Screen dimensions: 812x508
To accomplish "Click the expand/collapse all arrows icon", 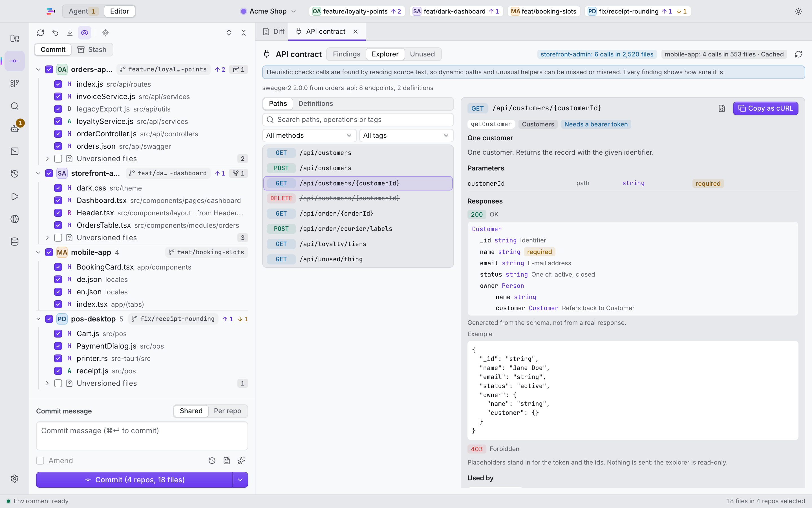I will coord(229,32).
